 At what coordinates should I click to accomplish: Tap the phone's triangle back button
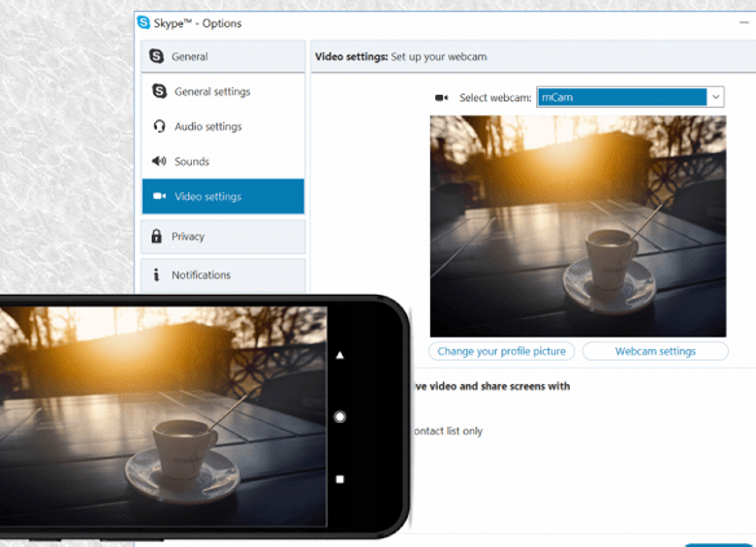[340, 356]
